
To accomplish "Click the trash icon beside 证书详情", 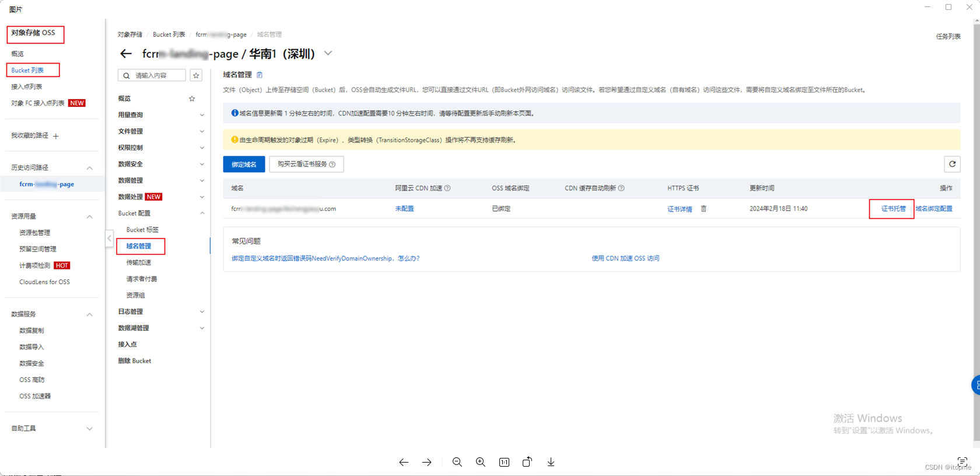I will click(703, 208).
